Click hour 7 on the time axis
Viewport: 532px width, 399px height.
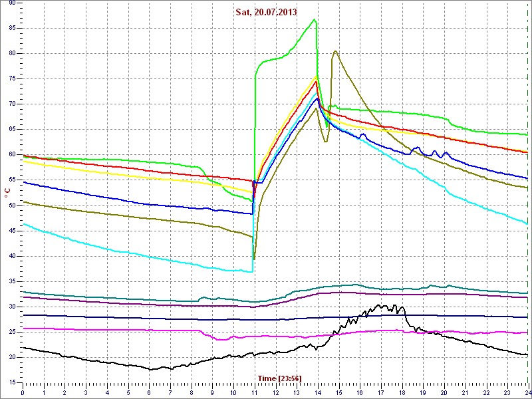coord(170,392)
